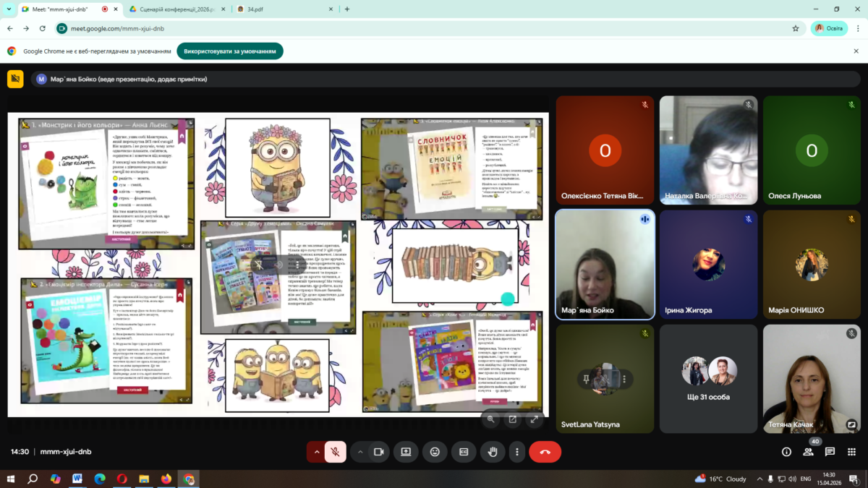Expand audio settings arrow beside microphone
868x488 pixels.
pyautogui.click(x=316, y=452)
